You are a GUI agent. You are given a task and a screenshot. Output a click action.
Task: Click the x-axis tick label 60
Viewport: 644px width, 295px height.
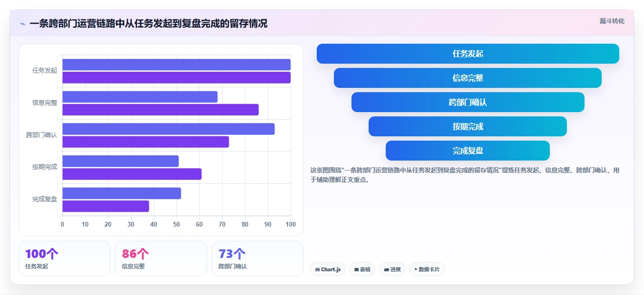tap(199, 224)
